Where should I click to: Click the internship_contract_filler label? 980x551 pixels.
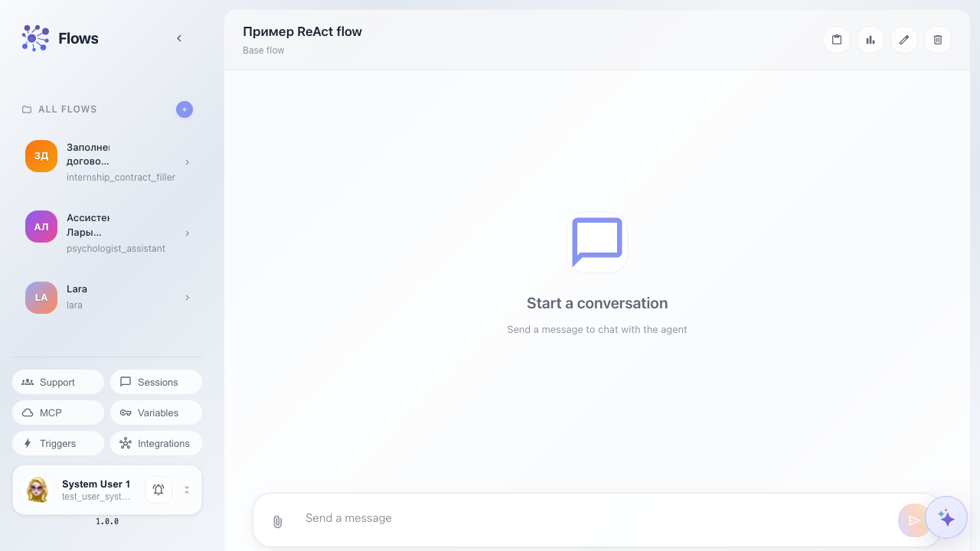click(121, 178)
